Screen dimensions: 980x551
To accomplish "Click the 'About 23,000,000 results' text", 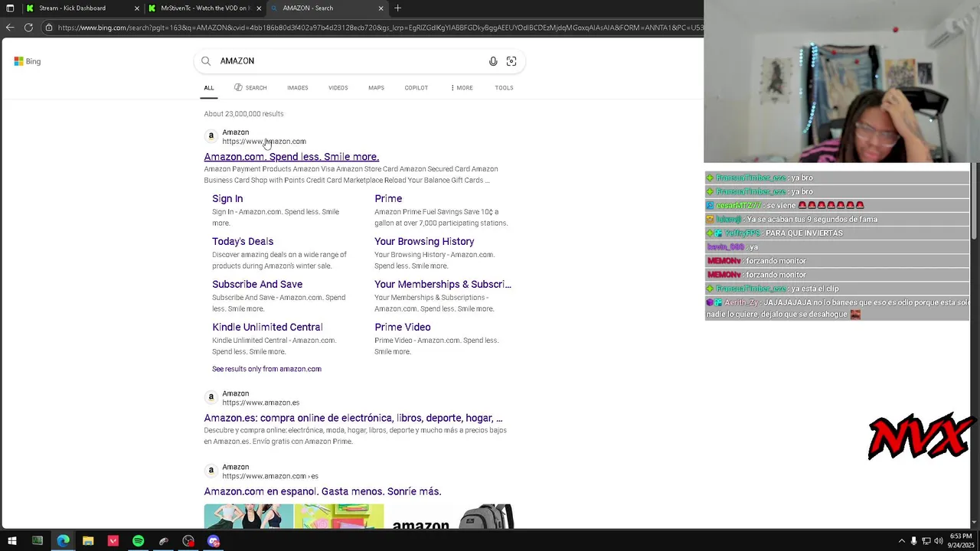I will click(x=243, y=114).
